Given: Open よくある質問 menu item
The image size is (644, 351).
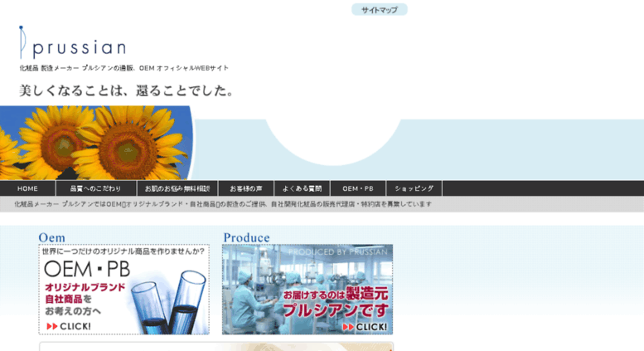Looking at the screenshot, I should (x=303, y=188).
